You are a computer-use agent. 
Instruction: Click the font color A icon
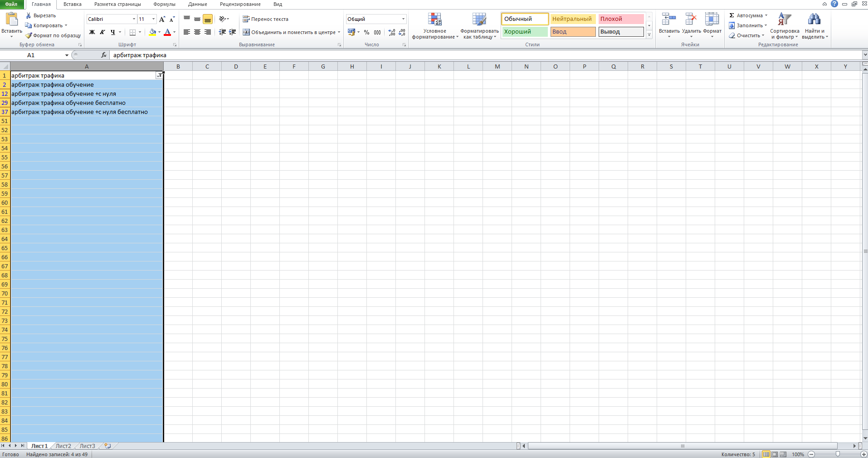(x=167, y=32)
